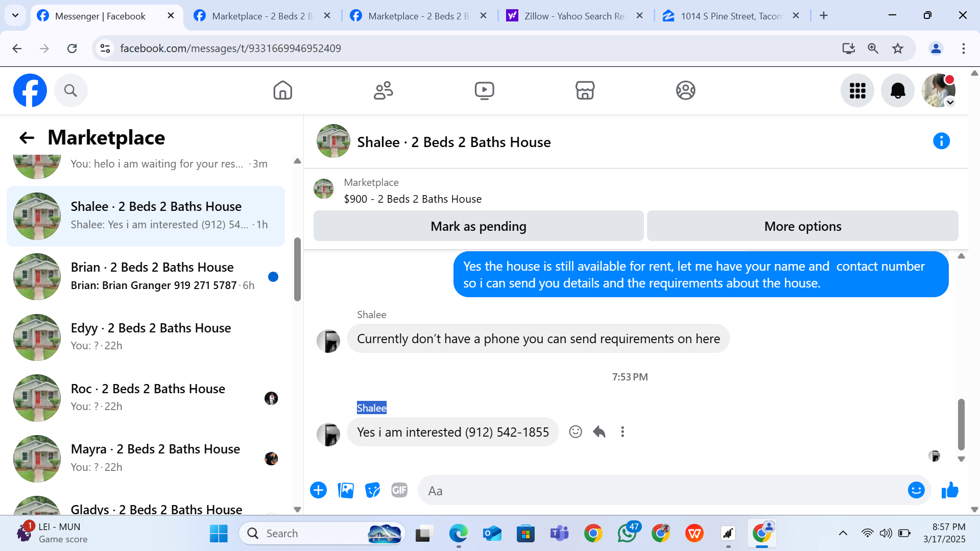980x551 pixels.
Task: Open the Groups icon in top navigation
Action: [685, 90]
